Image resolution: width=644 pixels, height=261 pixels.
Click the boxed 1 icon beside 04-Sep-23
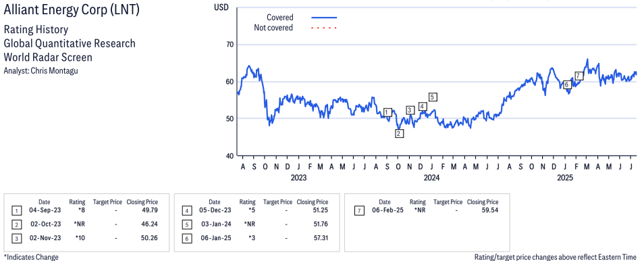point(16,211)
